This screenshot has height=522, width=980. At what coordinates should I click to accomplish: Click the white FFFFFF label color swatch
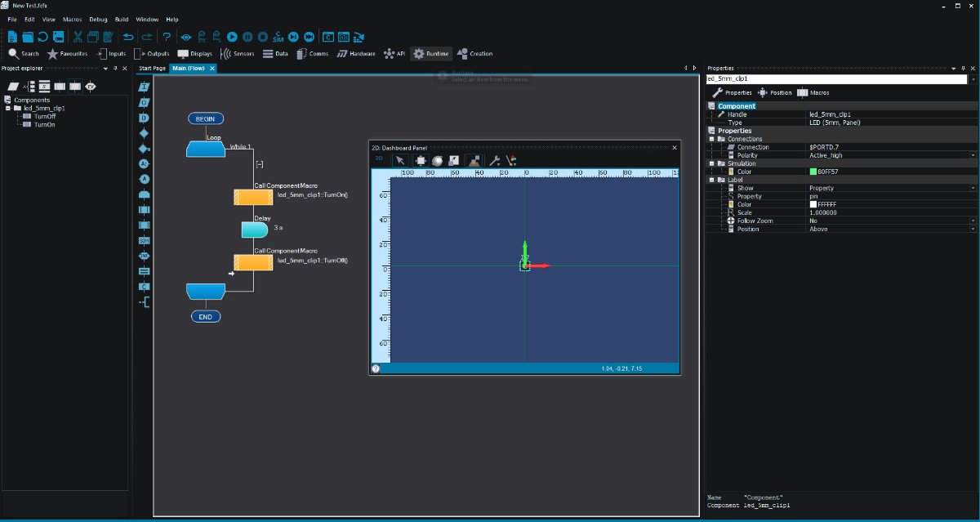(813, 204)
